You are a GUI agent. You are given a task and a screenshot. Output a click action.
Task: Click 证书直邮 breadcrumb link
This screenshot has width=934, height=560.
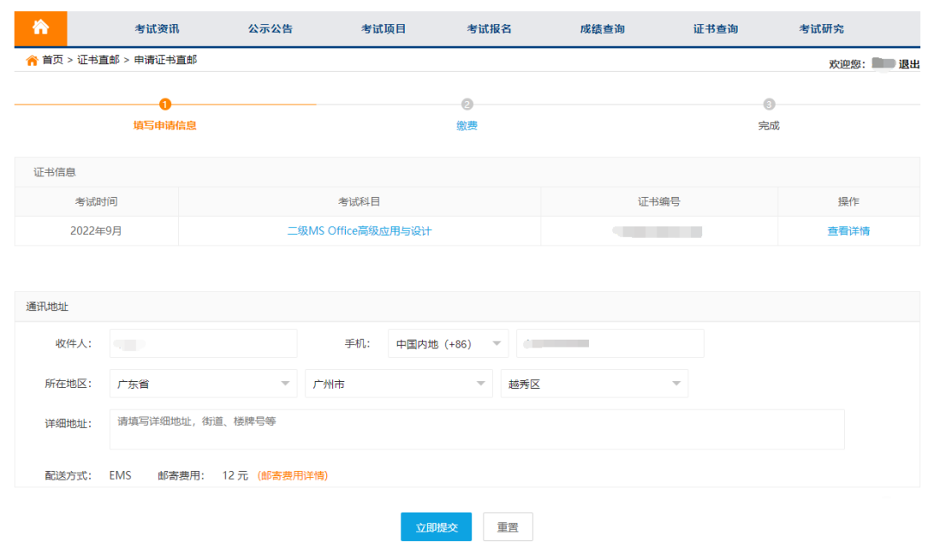tap(99, 60)
